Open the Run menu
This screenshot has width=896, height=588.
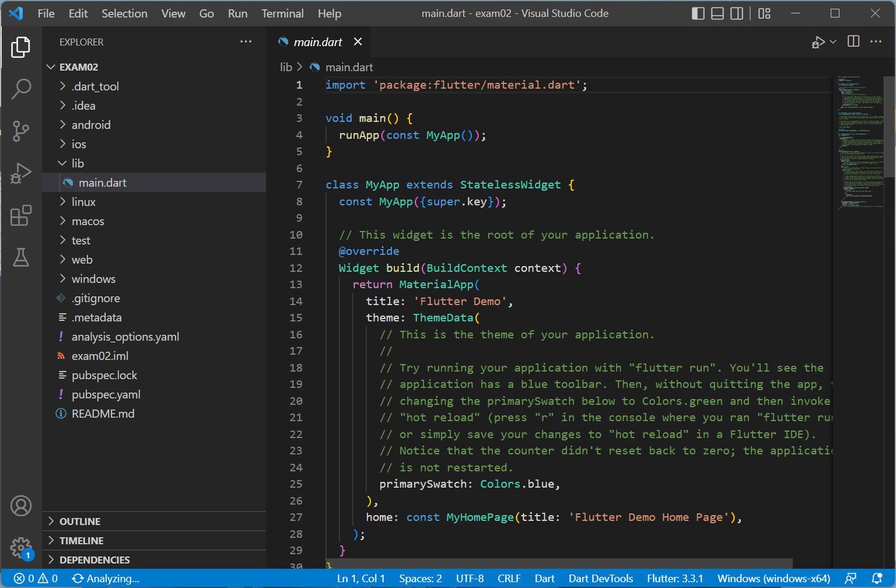click(237, 13)
